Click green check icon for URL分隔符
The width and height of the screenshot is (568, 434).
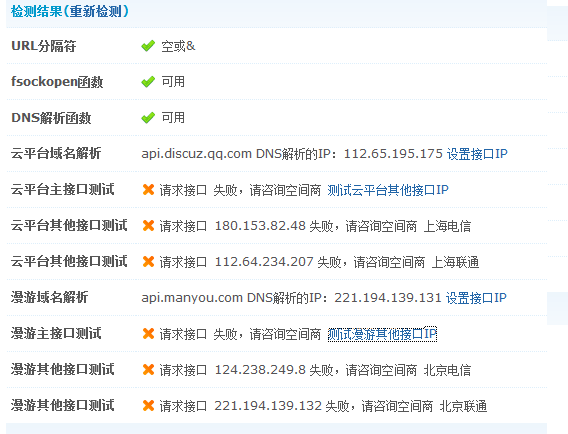point(148,46)
